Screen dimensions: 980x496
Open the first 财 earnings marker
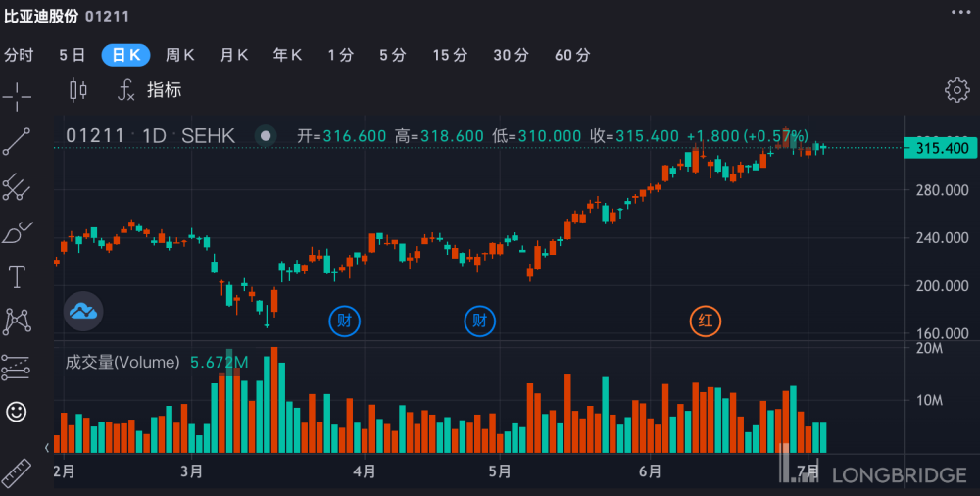coord(344,321)
